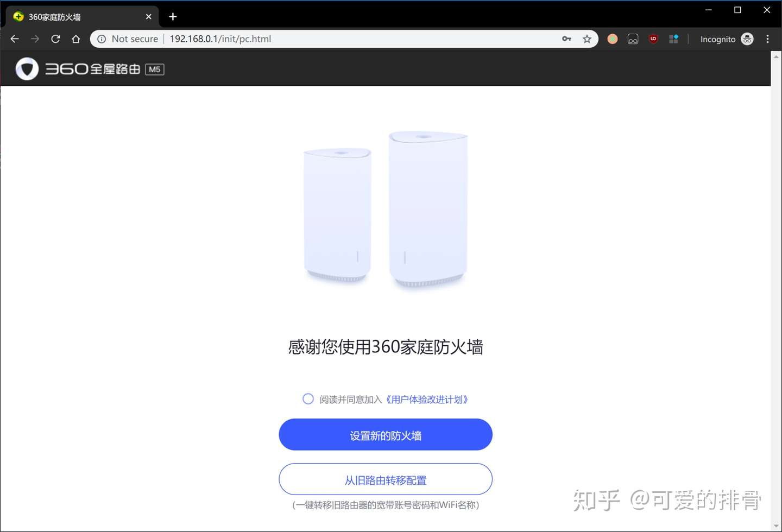Open the Chrome three-dot menu
The height and width of the screenshot is (532, 782).
pos(767,39)
